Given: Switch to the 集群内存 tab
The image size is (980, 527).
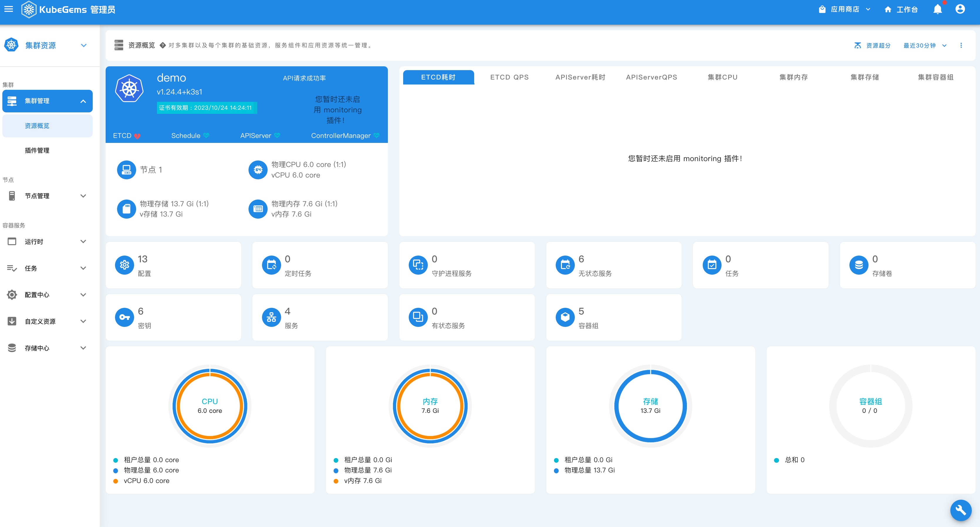Looking at the screenshot, I should point(794,77).
